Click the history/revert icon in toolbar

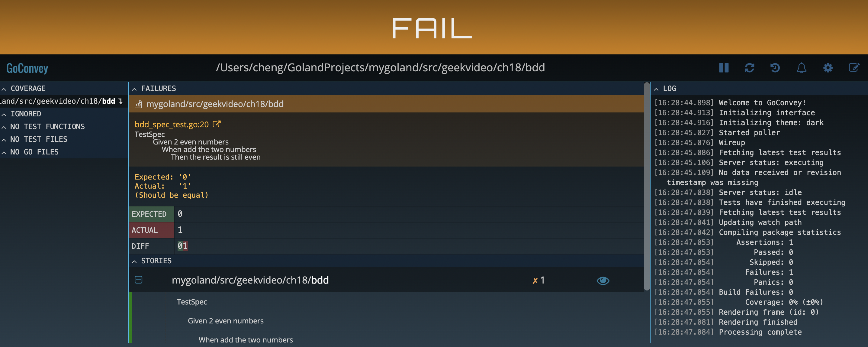point(774,68)
